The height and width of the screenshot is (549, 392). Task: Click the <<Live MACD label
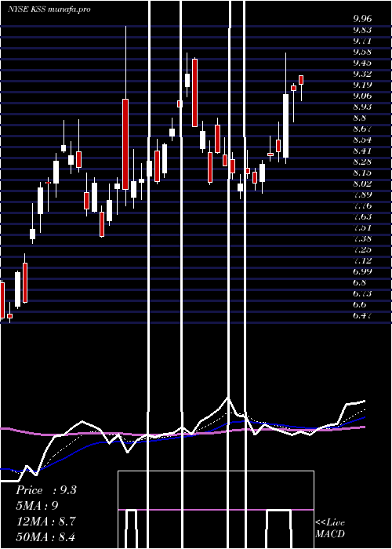point(330,528)
